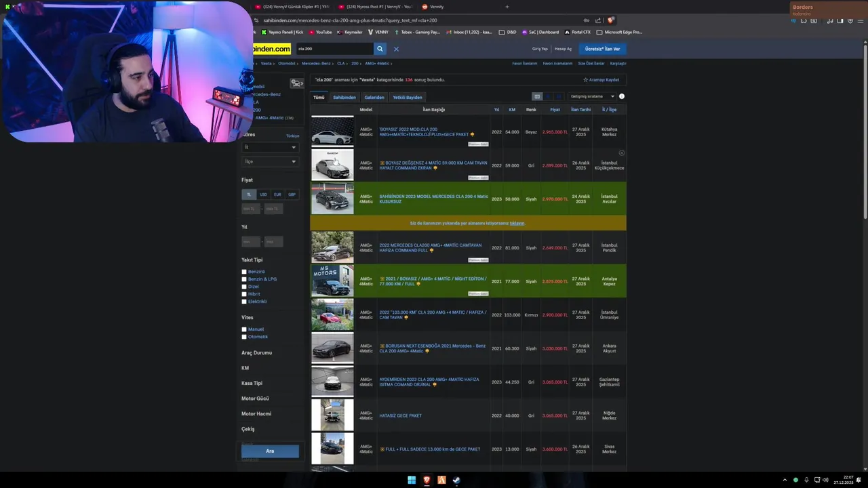Select the EUR currency option

[x=277, y=195]
